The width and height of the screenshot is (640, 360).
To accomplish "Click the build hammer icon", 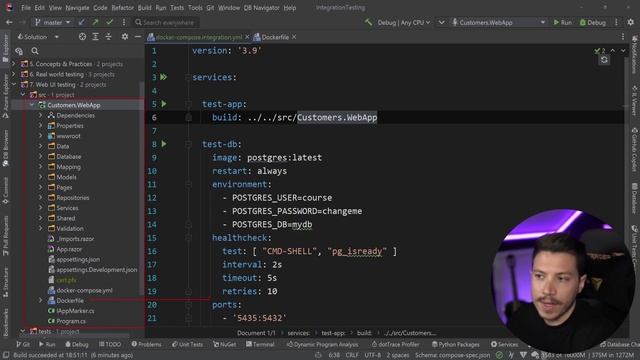I will point(368,22).
